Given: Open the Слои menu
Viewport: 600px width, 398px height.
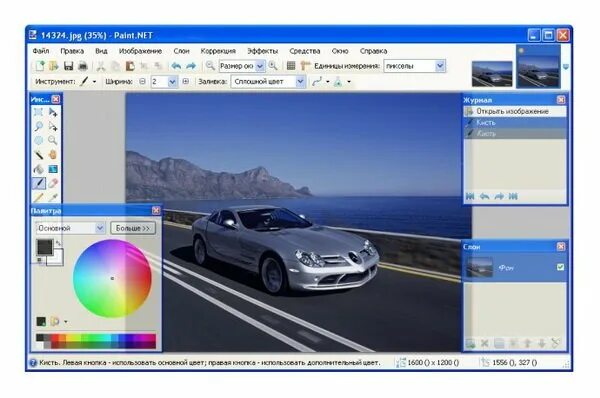Looking at the screenshot, I should pyautogui.click(x=181, y=51).
